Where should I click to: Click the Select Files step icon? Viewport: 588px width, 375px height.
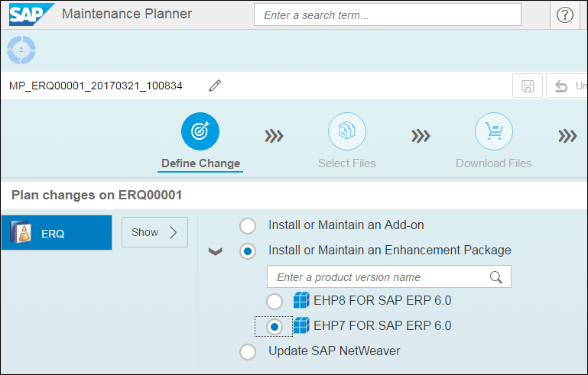coord(347,131)
